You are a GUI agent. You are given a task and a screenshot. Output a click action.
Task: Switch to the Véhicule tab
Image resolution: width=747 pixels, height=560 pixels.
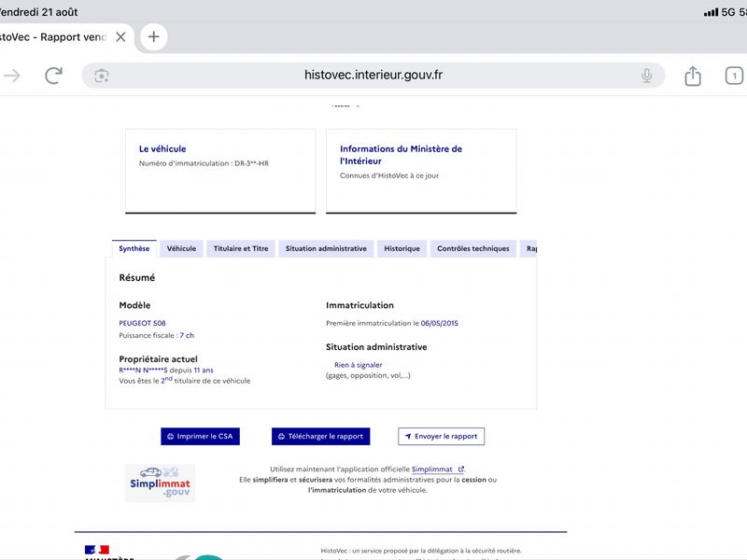click(181, 248)
